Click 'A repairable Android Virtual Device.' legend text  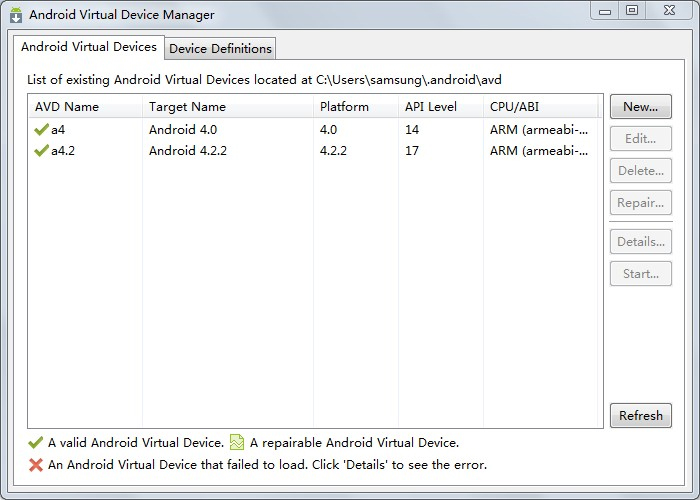pyautogui.click(x=354, y=443)
